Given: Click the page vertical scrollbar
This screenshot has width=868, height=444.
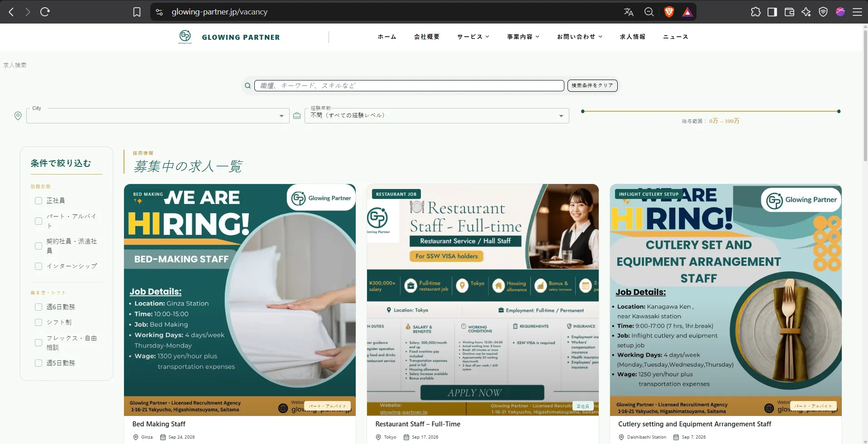Looking at the screenshot, I should pos(865,95).
